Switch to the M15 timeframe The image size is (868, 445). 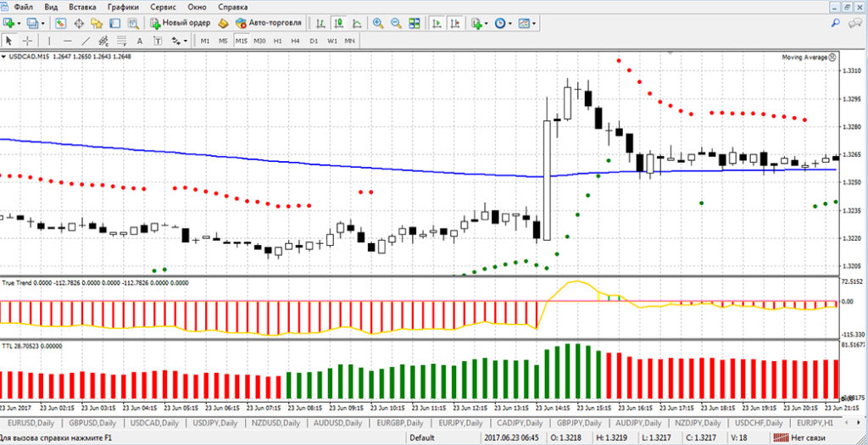point(242,41)
